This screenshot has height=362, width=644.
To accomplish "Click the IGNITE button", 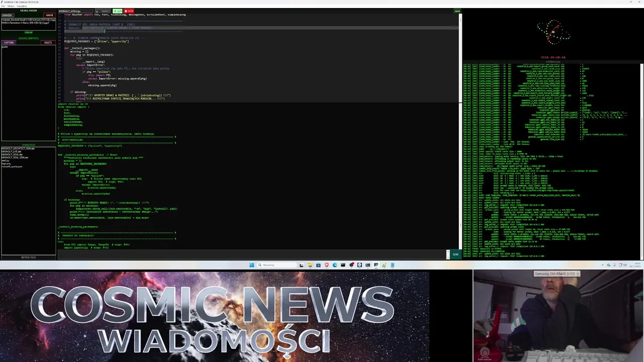I will [x=49, y=15].
